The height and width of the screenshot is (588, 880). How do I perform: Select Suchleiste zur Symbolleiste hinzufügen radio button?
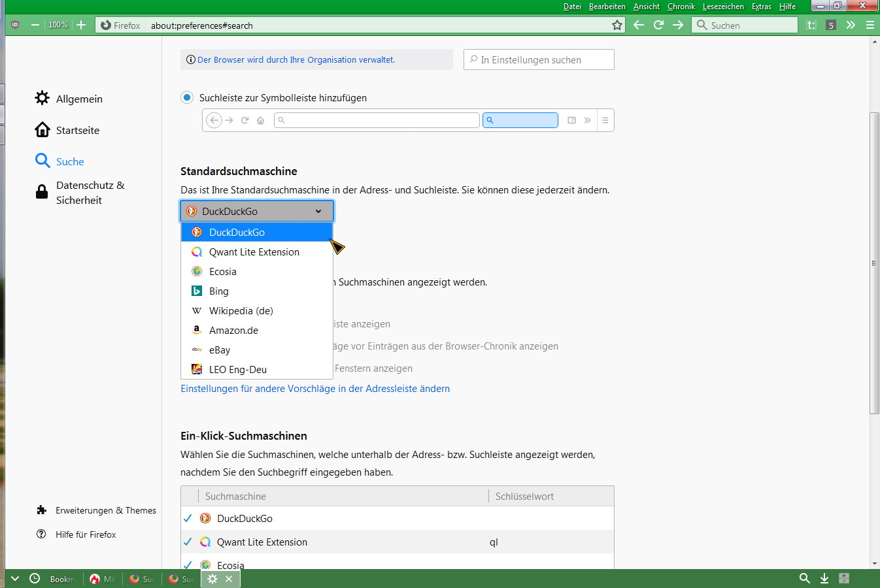187,97
